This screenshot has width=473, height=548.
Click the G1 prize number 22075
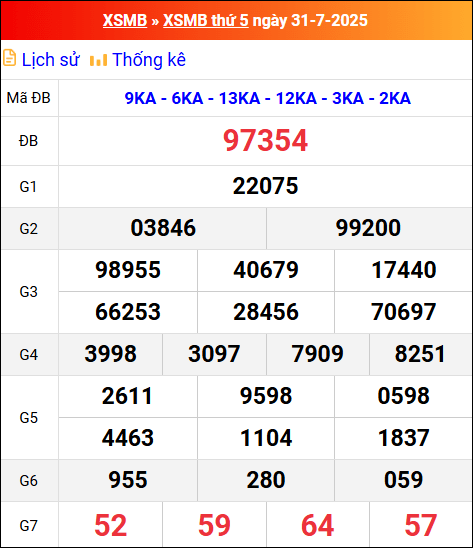click(265, 186)
